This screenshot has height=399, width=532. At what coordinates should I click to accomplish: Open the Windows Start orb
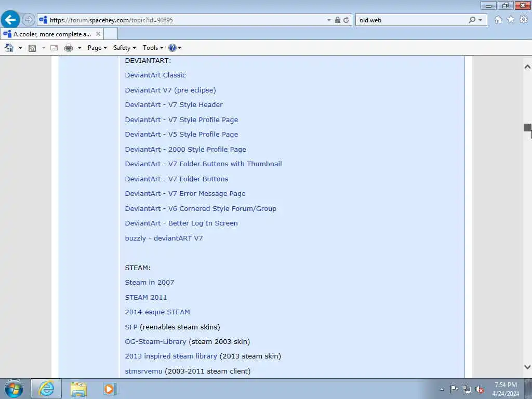point(14,389)
